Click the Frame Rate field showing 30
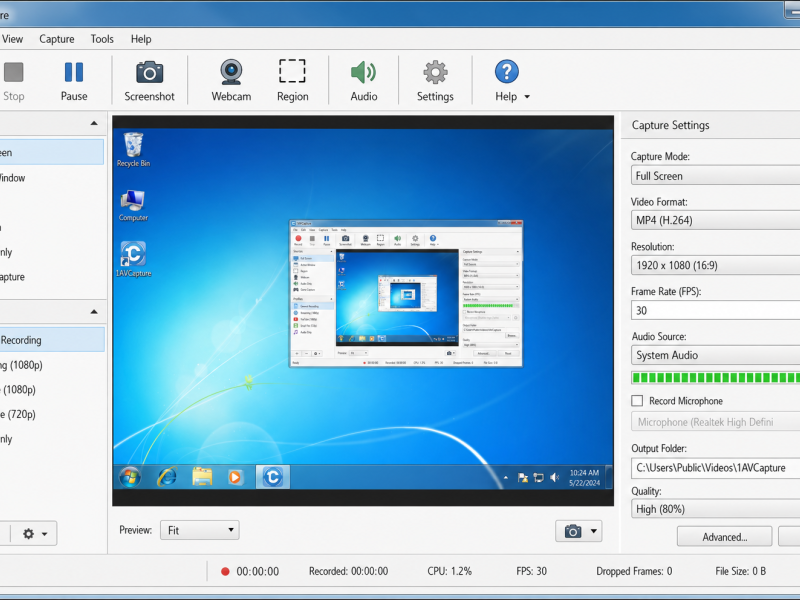The width and height of the screenshot is (800, 600). coord(715,310)
